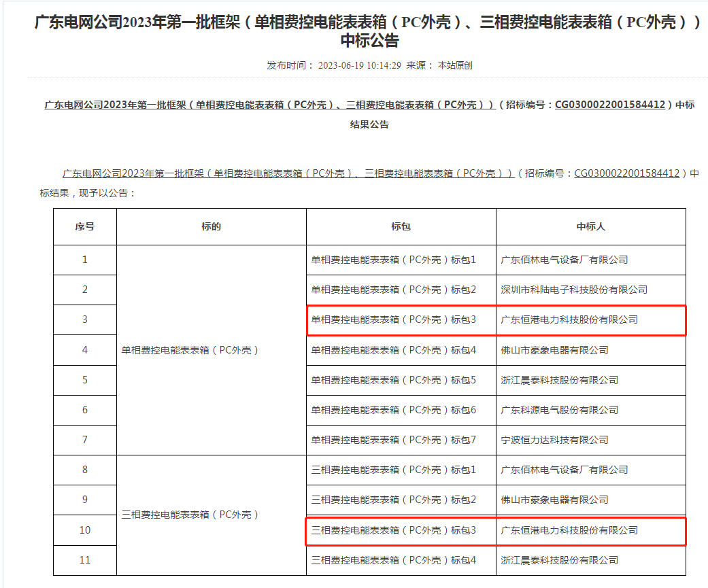The image size is (708, 588).
Task: Click winner 深圳市科陆电子科技股份有限公司
Action: click(573, 290)
